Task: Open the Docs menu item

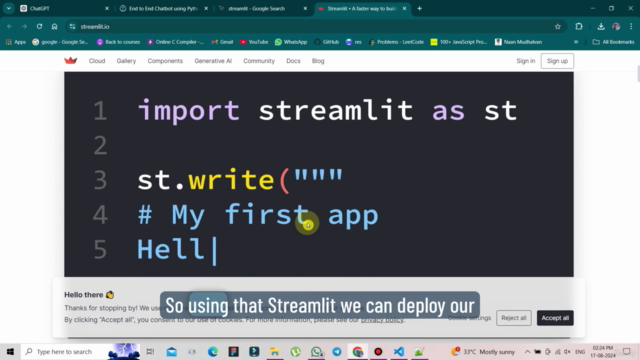Action: (293, 61)
